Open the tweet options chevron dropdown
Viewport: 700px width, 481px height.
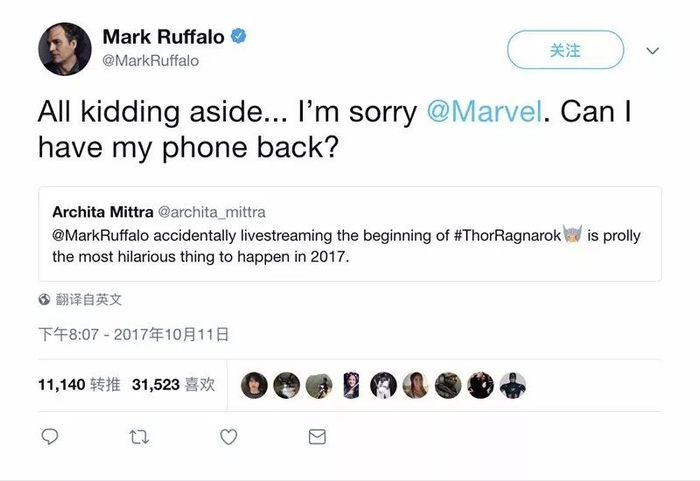(x=653, y=50)
